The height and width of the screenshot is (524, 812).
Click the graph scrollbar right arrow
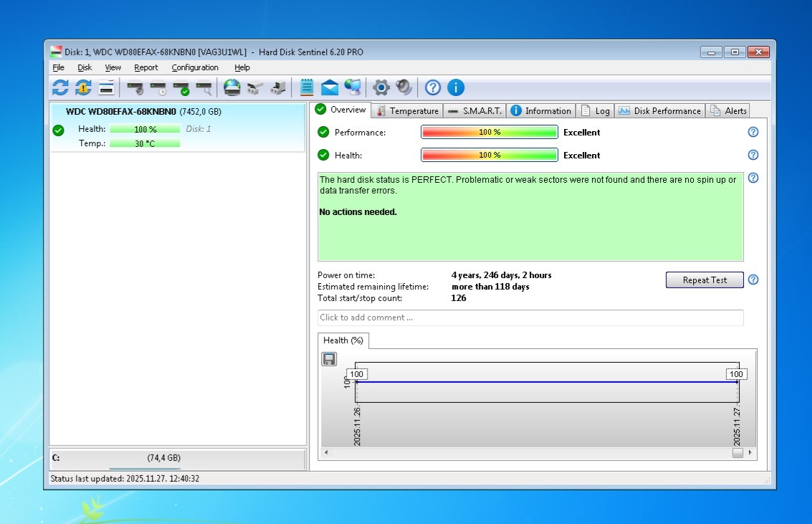[750, 452]
